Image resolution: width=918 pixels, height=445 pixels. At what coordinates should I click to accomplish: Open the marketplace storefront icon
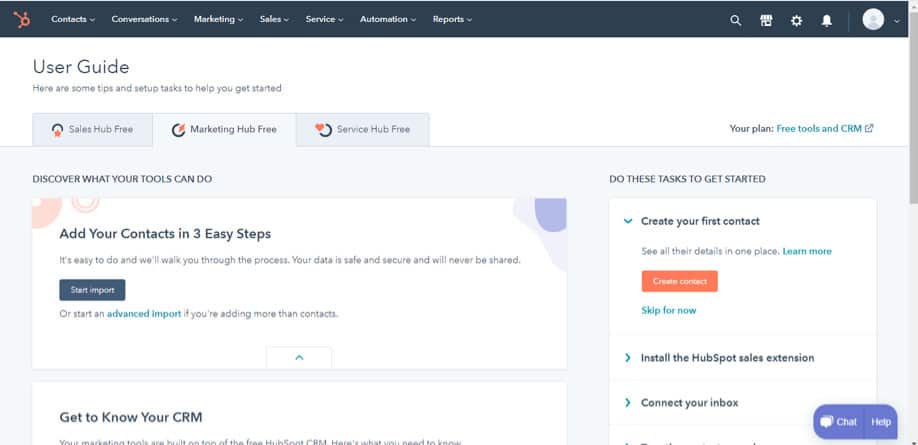[766, 20]
